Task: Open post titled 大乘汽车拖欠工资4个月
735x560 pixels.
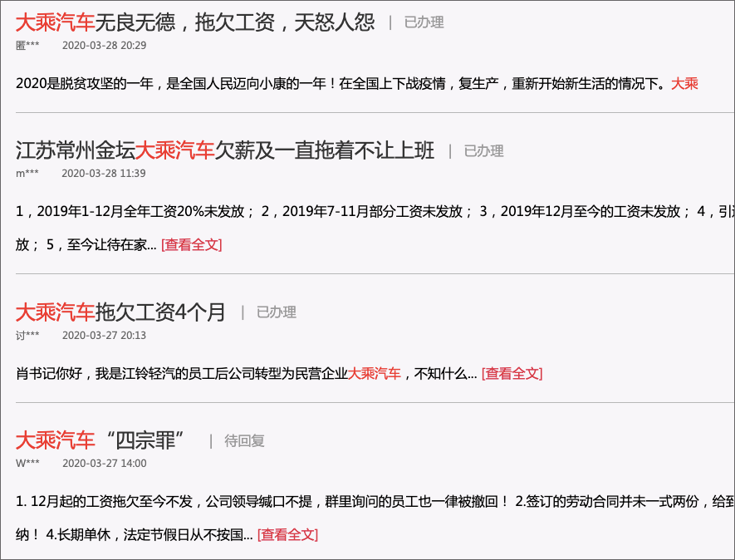Action: point(121,312)
